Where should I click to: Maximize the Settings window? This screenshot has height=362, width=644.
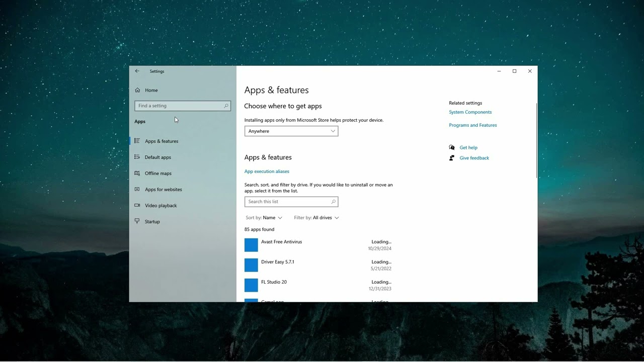pos(514,71)
